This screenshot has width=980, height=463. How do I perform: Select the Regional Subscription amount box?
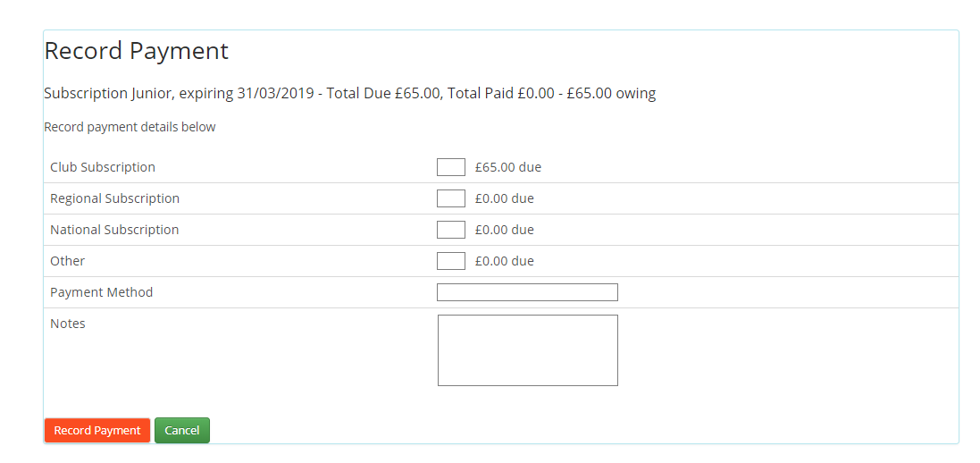450,198
